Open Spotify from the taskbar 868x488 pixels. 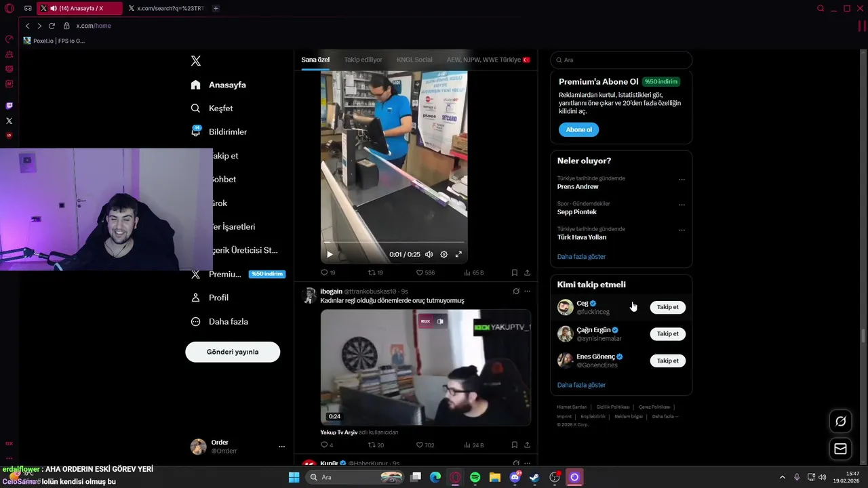[475, 477]
